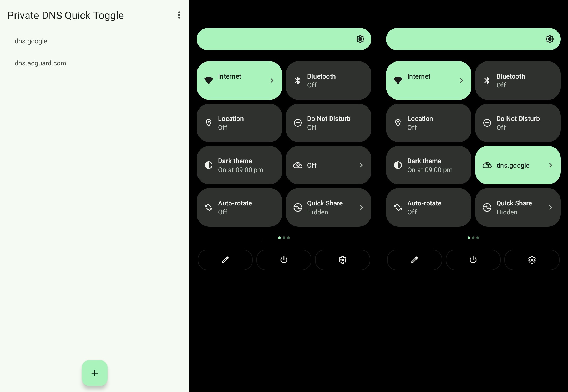Image resolution: width=568 pixels, height=392 pixels.
Task: Open right panel system settings gear
Action: (532, 259)
